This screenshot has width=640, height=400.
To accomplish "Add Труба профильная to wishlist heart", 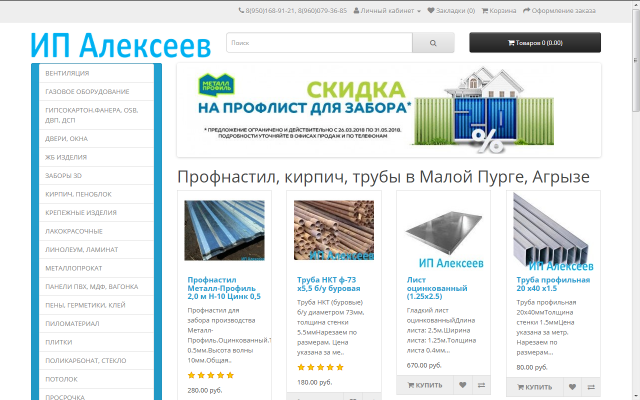I will point(572,387).
